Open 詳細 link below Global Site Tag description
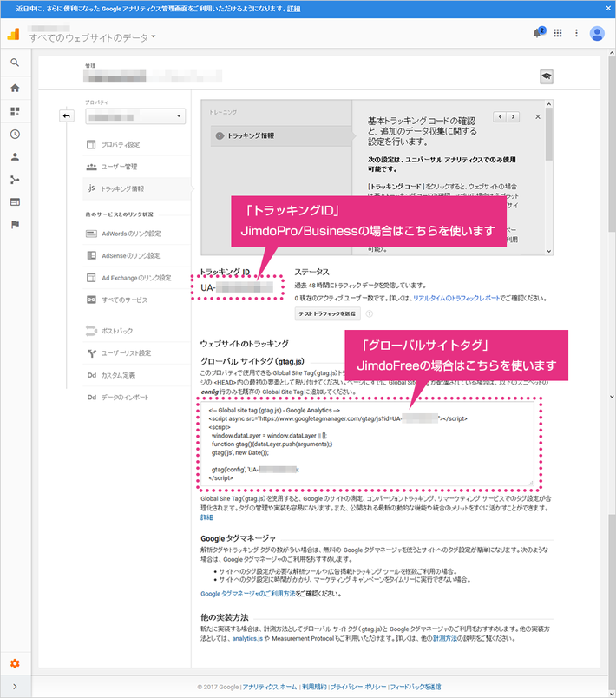 [206, 517]
